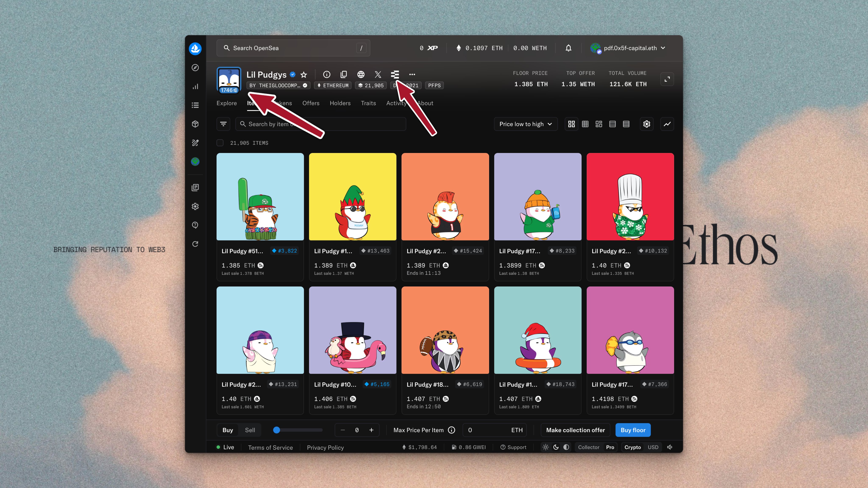Open the stacked documents icon in sidebar
Screen dimensions: 868x488
pos(195,187)
